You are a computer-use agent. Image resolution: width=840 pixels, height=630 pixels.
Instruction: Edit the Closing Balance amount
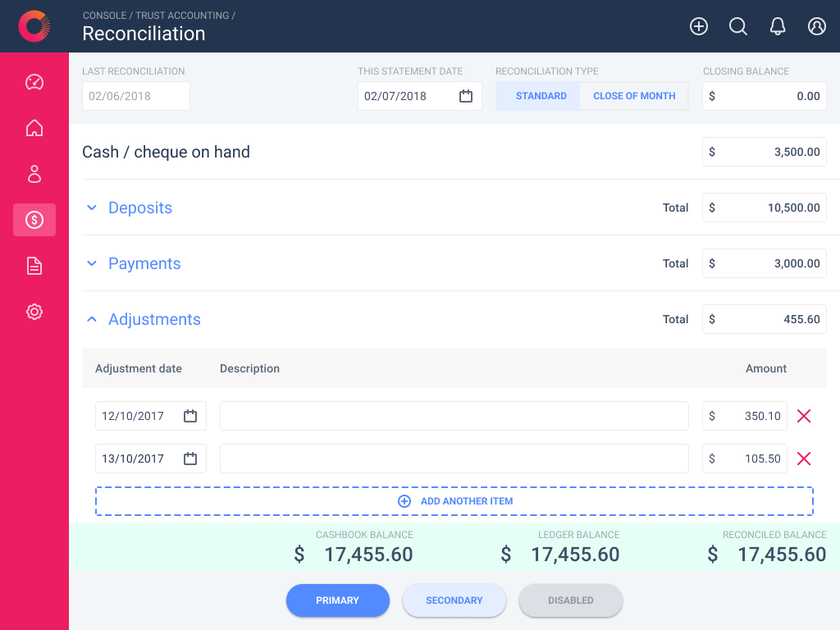pos(764,96)
